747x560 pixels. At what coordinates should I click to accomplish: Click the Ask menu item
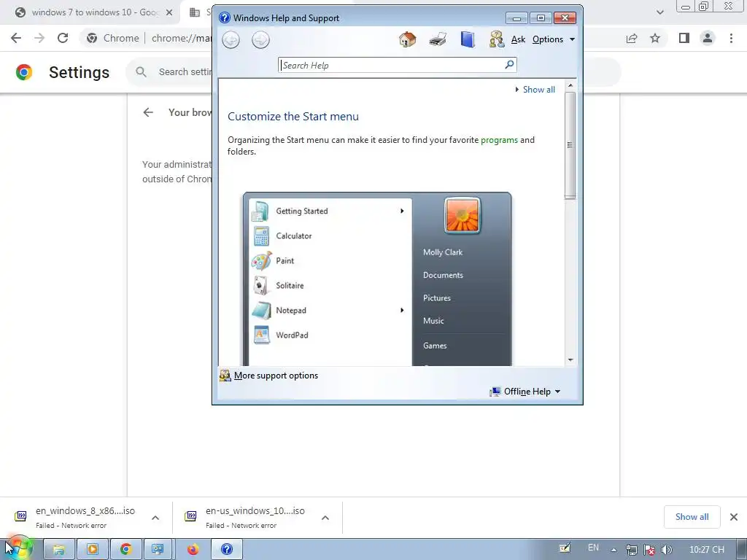519,39
